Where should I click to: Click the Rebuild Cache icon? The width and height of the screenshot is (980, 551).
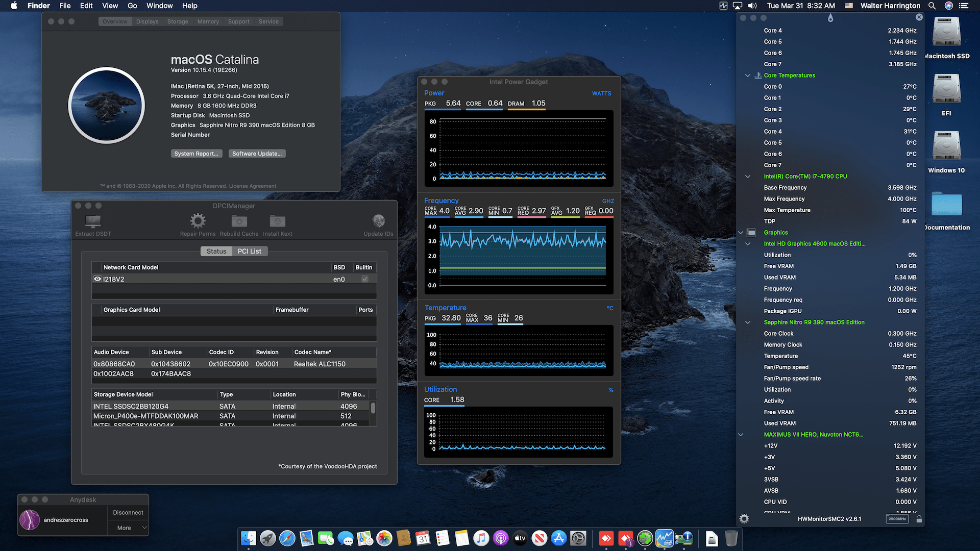[239, 221]
